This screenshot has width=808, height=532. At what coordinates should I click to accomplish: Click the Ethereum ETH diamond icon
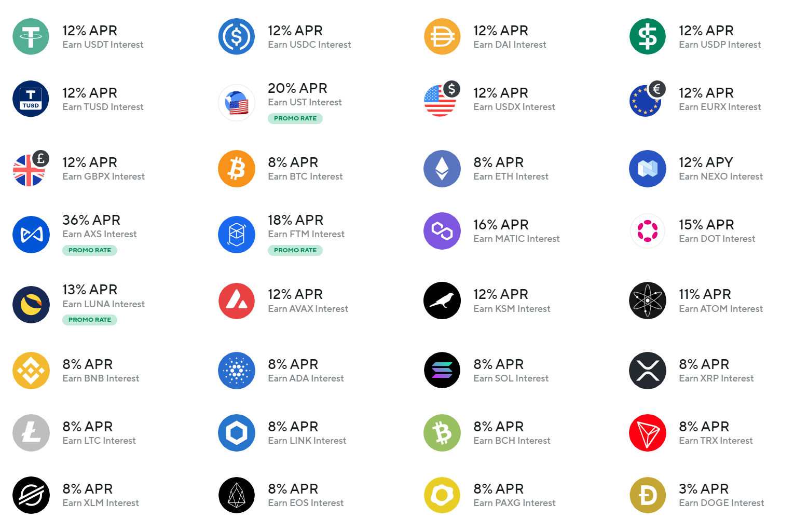(442, 169)
